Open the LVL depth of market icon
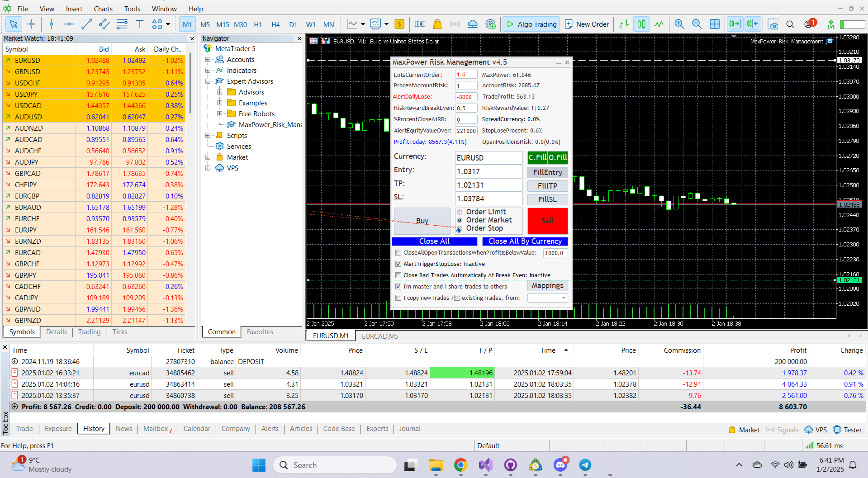The image size is (868, 478). (831, 24)
